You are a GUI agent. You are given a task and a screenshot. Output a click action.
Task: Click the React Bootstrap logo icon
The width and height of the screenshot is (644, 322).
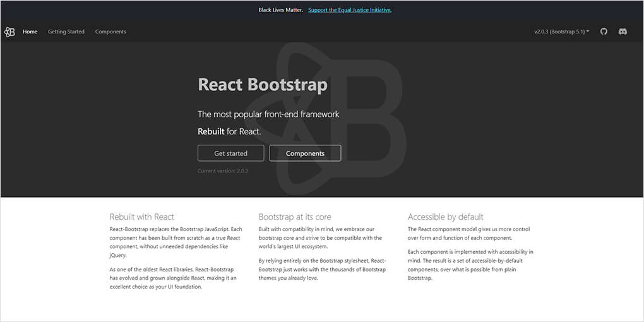pyautogui.click(x=9, y=32)
